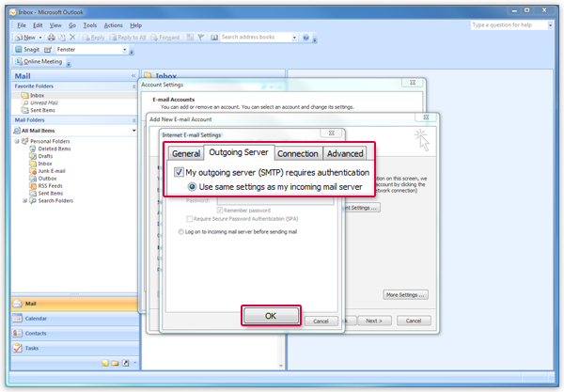Click the Print icon in the toolbar
The image size is (564, 392).
click(x=52, y=37)
